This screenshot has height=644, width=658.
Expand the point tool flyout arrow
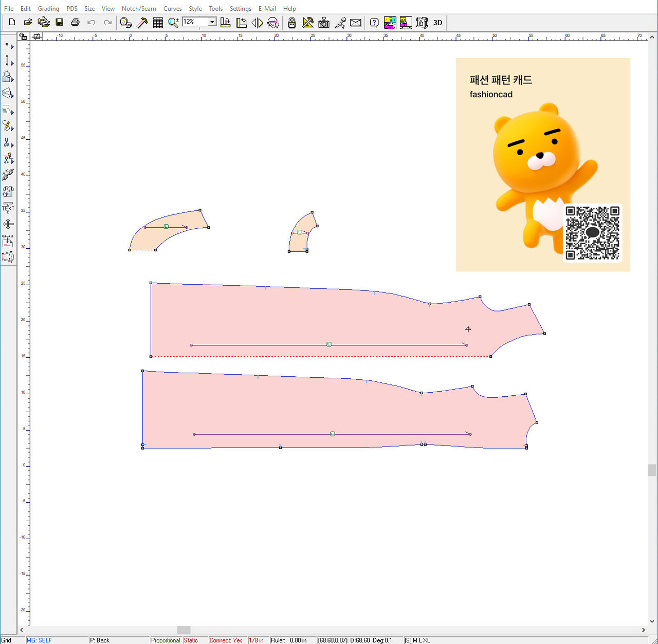[12, 48]
